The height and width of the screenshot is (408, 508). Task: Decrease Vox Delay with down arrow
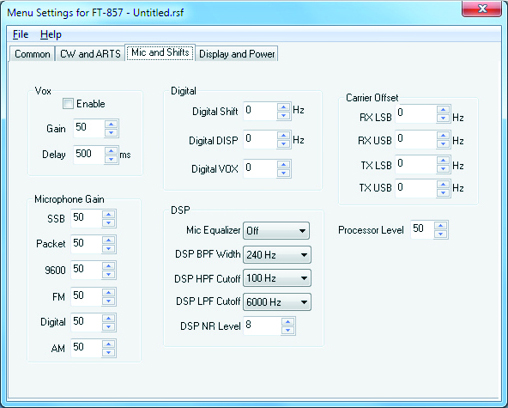point(111,160)
